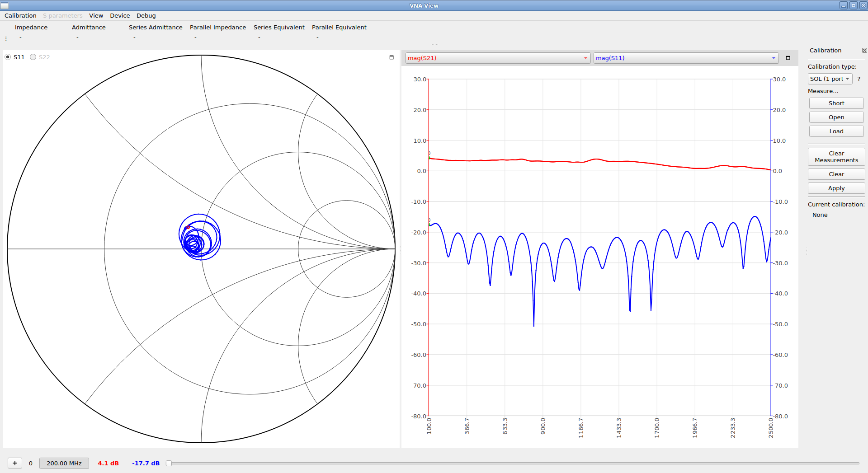The height and width of the screenshot is (473, 868).
Task: Grab the toolbar drag handle dots
Action: pos(6,39)
